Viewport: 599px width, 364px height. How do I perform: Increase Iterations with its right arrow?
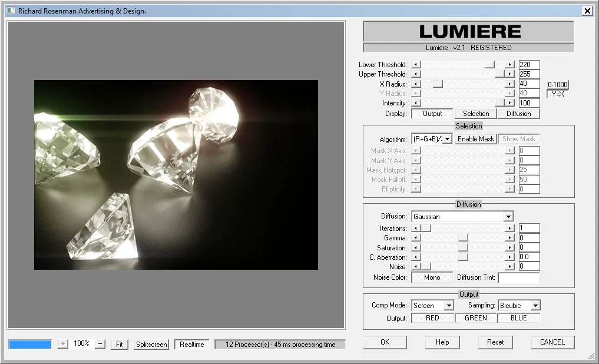pyautogui.click(x=510, y=228)
